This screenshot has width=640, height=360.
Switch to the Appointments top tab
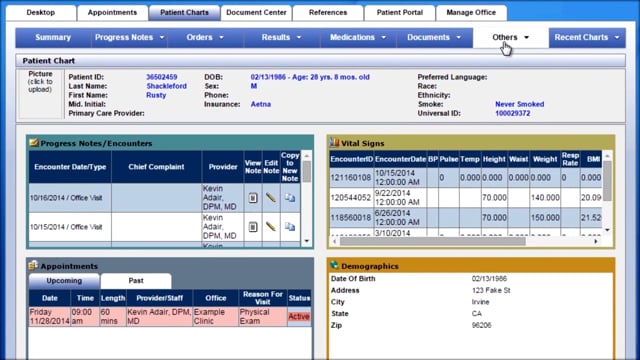tap(112, 13)
